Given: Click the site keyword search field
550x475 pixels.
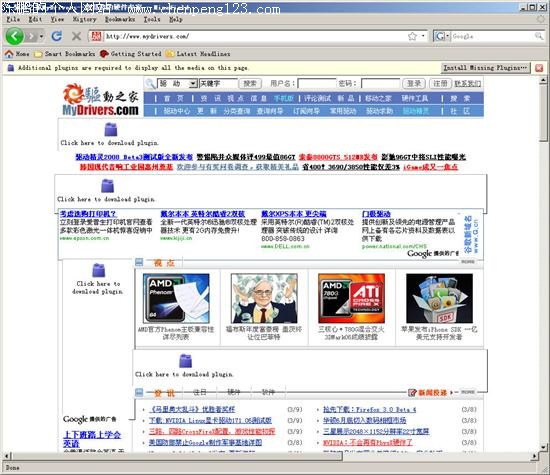Looking at the screenshot, I should (x=218, y=83).
